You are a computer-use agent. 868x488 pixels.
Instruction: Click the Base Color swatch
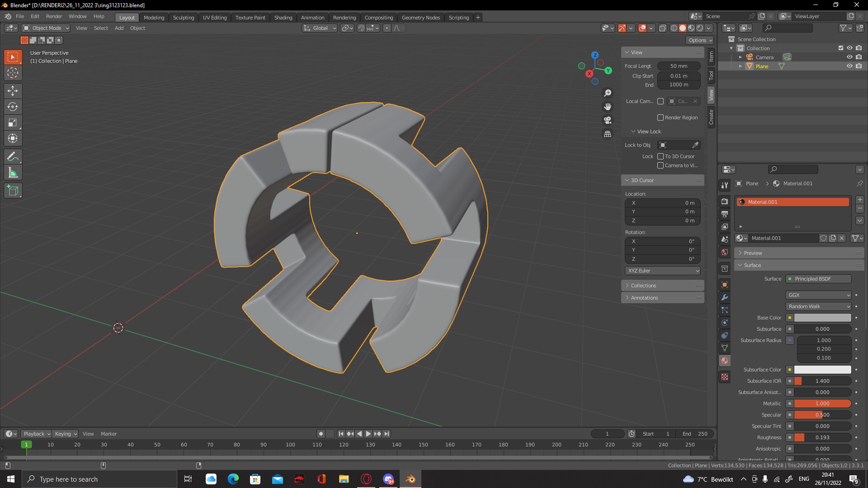tap(823, 318)
